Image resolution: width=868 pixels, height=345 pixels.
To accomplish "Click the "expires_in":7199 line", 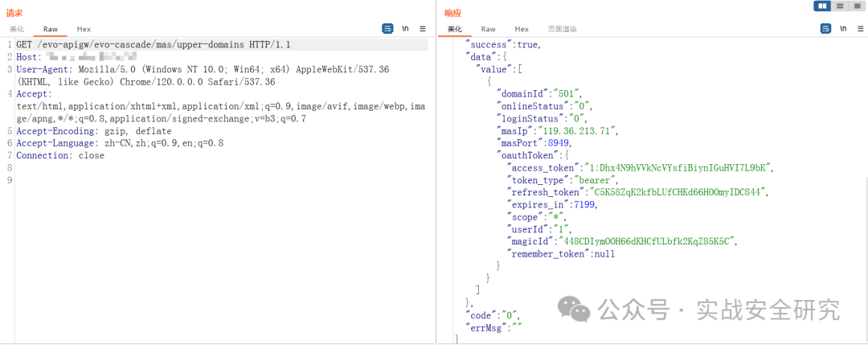I will pos(553,204).
